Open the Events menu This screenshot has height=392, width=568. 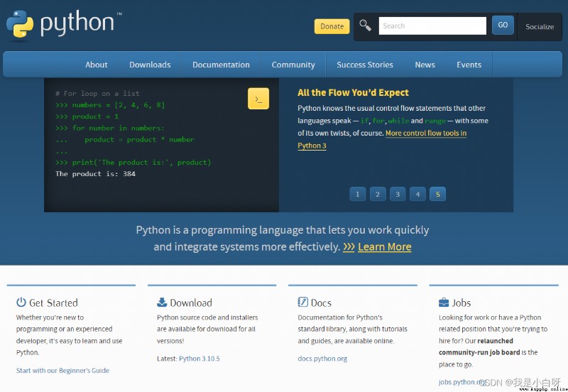[469, 65]
